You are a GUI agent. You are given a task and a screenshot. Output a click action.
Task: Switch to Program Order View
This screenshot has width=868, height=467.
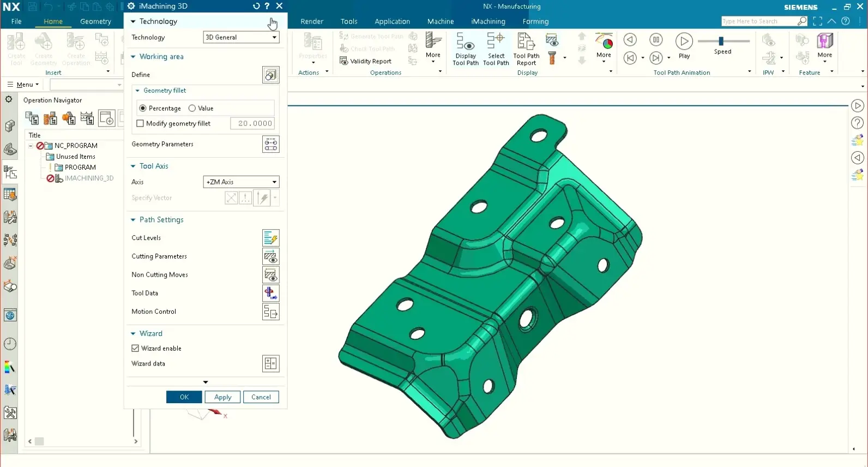click(x=32, y=118)
